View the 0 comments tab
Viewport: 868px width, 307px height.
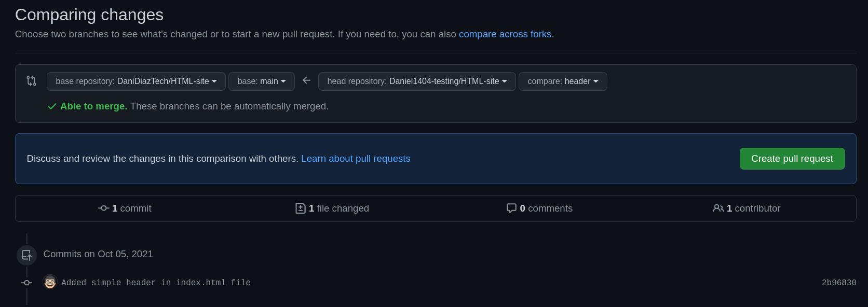point(540,208)
